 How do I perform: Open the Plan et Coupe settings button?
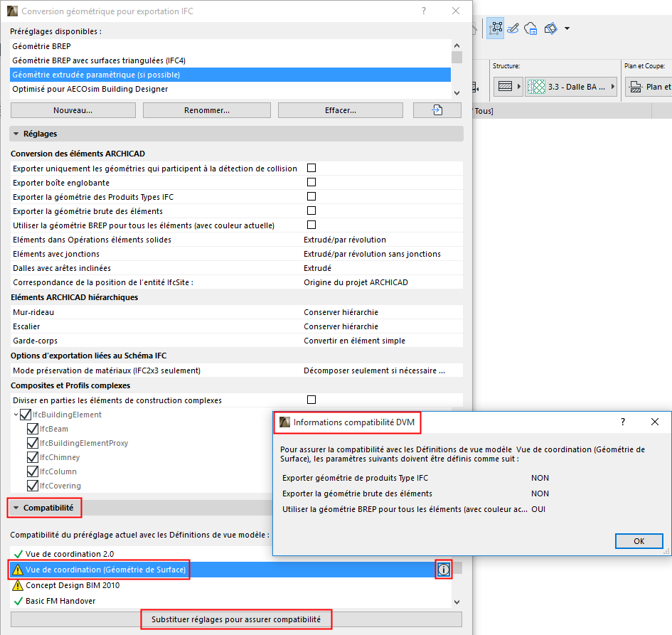click(648, 87)
